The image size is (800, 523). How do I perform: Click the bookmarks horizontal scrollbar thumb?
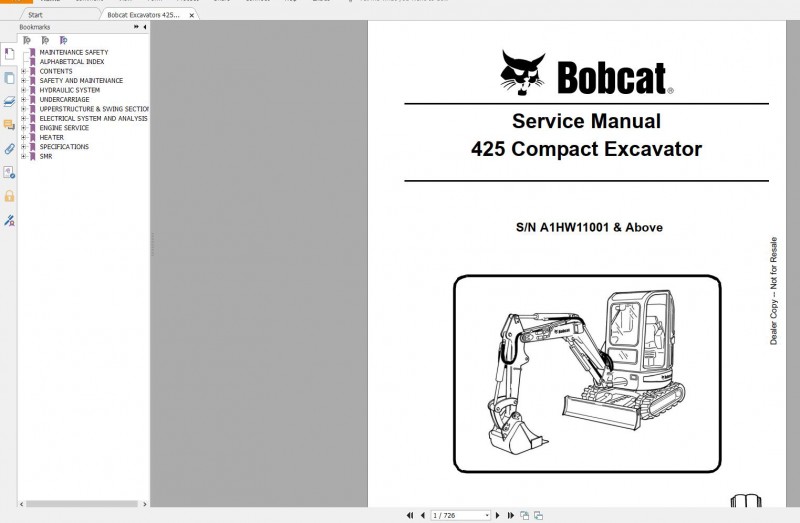[x=82, y=504]
